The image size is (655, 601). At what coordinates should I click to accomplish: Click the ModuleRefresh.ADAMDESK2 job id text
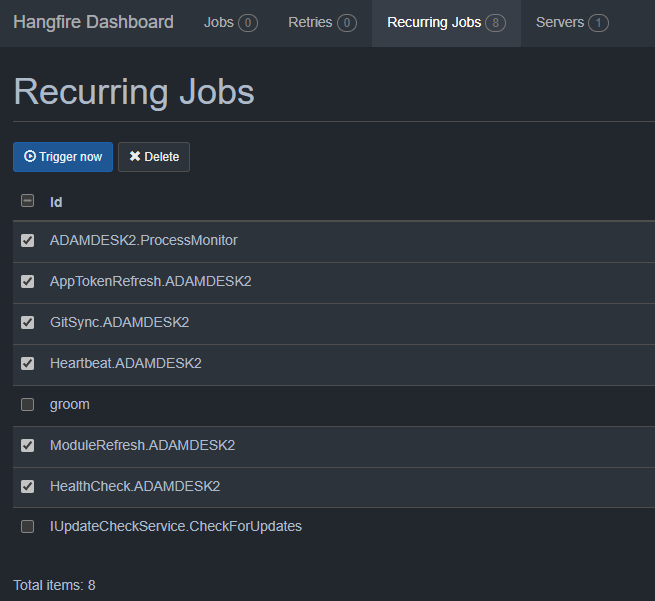[x=142, y=445]
